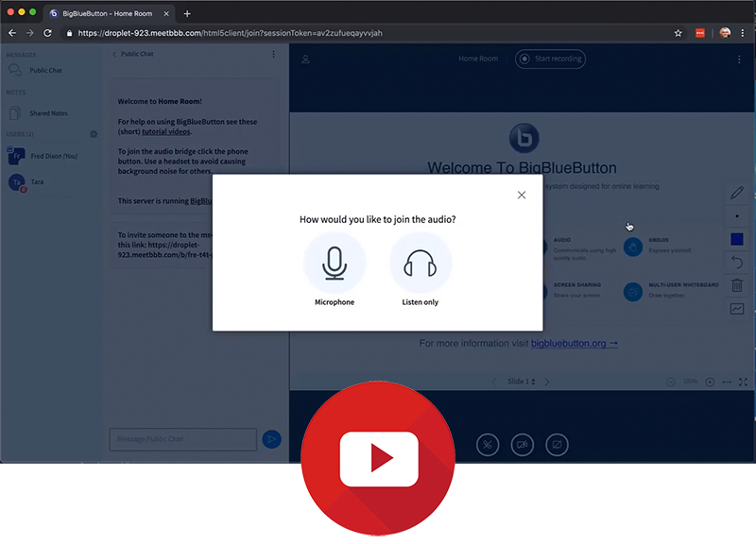Viewport: 756px width, 544px height.
Task: Visit the bigbluebutton.org link
Action: point(574,344)
